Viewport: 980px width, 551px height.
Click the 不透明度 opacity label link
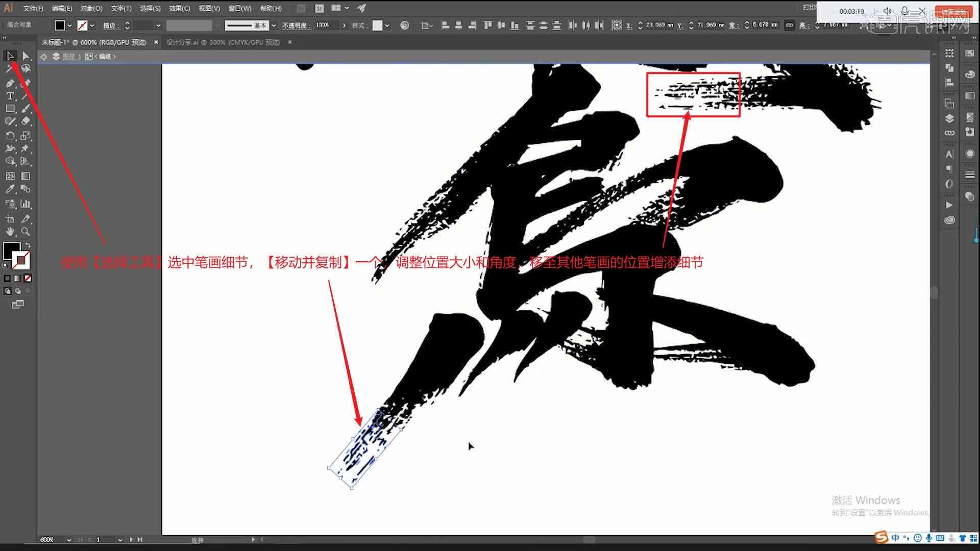296,25
